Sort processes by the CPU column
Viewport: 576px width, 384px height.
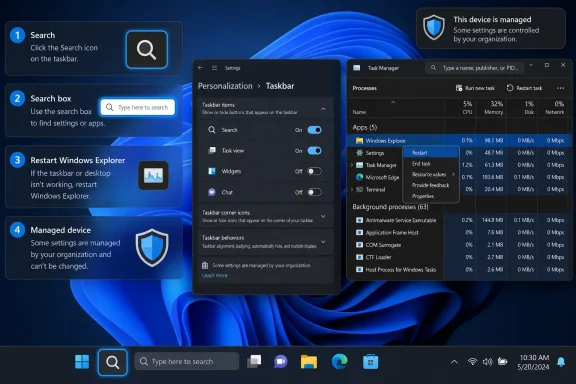[x=467, y=108]
